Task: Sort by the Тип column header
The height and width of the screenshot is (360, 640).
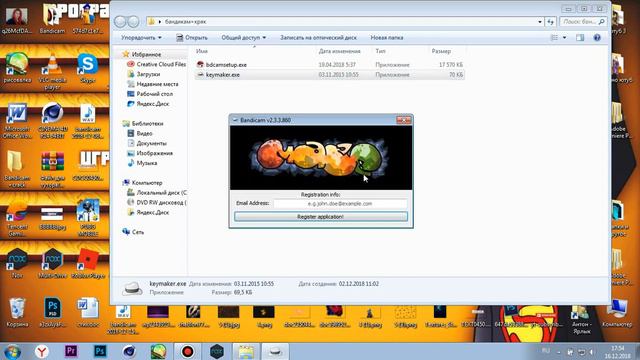Action: 380,51
